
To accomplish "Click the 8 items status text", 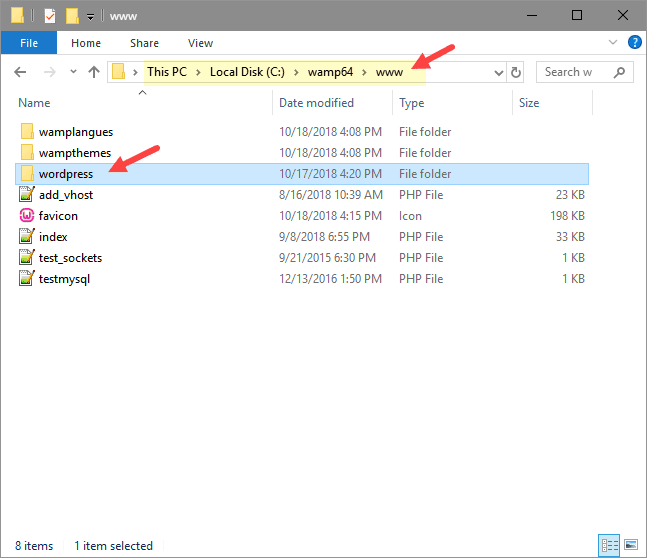I will pyautogui.click(x=34, y=546).
